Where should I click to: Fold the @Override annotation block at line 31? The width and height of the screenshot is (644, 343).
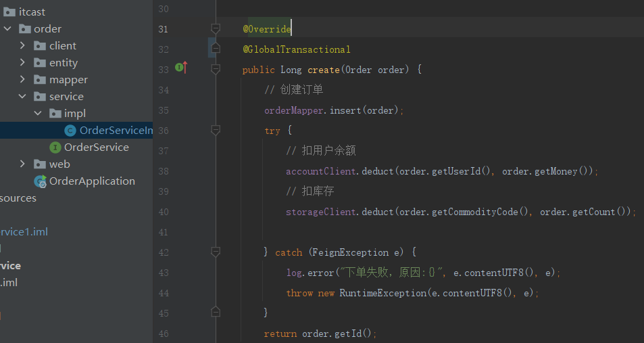point(215,28)
